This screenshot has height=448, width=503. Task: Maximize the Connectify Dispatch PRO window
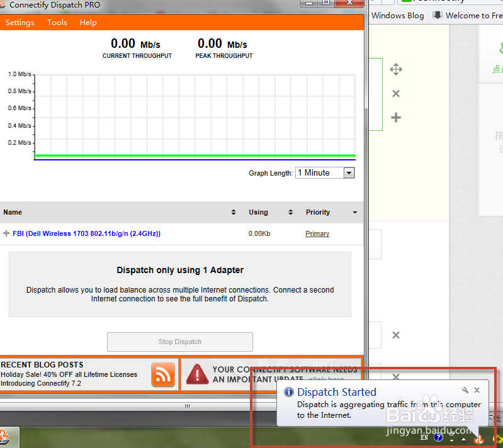point(326,3)
